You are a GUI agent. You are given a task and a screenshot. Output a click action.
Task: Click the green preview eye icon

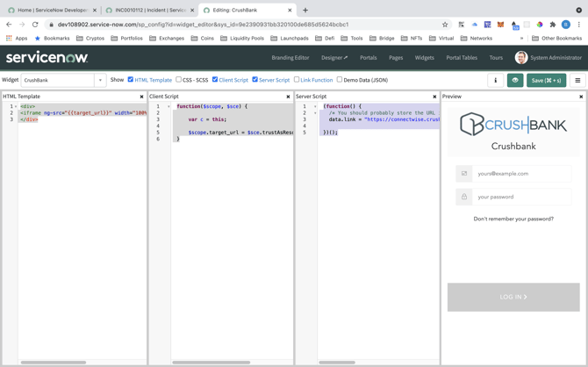coord(515,80)
